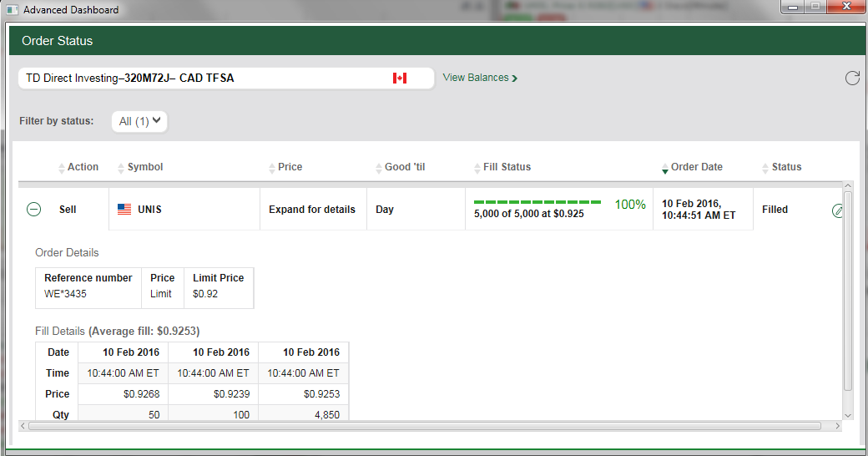Viewport: 868px width, 456px height.
Task: Minimize the Advanced Dashboard window
Action: click(792, 7)
